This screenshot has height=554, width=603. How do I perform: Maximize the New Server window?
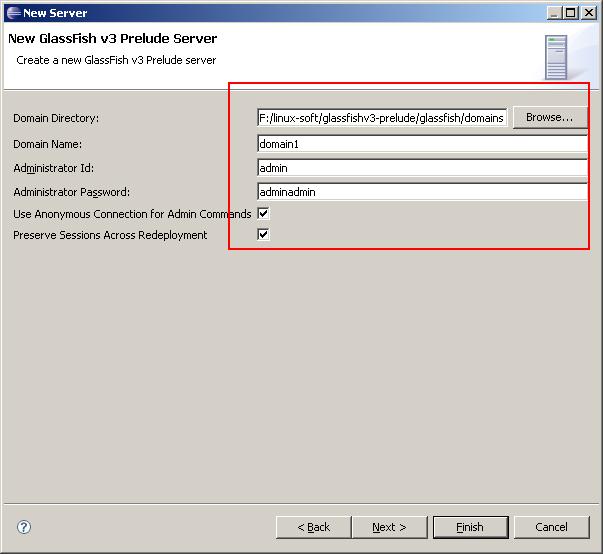click(571, 13)
